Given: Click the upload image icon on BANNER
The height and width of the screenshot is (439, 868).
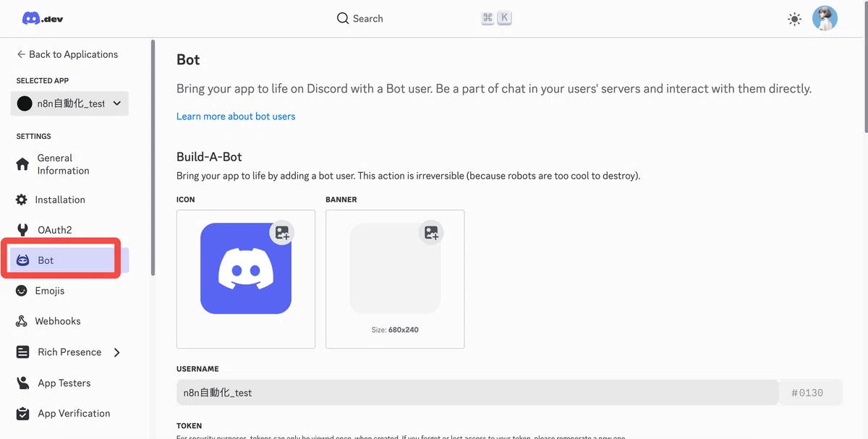Looking at the screenshot, I should (x=431, y=233).
